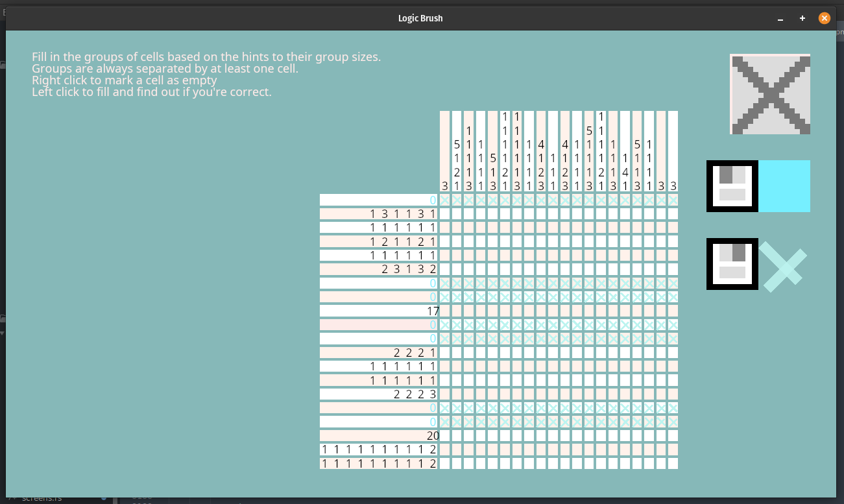This screenshot has height=504, width=844.
Task: Toggle the X-marked cell in the grid's top-left corner
Action: 444,200
